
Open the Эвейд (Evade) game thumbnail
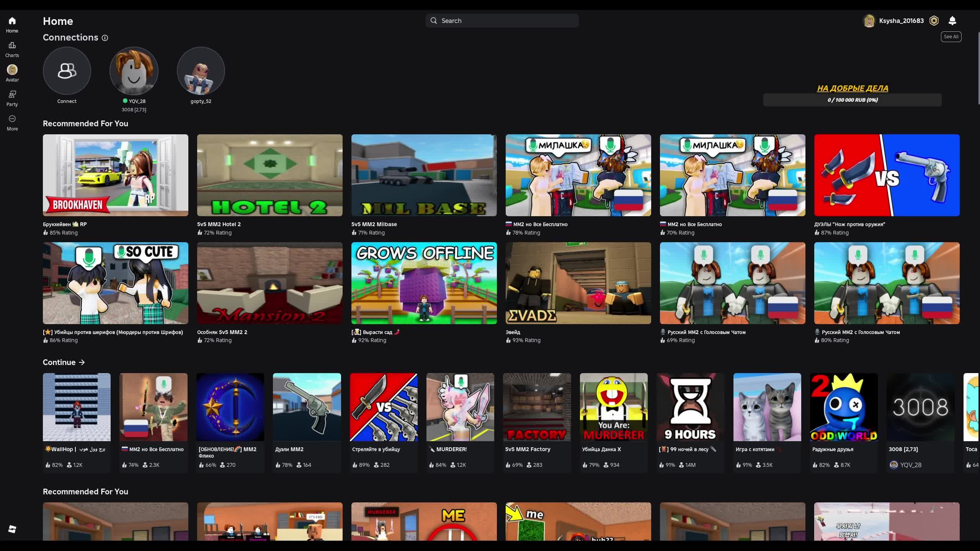578,283
